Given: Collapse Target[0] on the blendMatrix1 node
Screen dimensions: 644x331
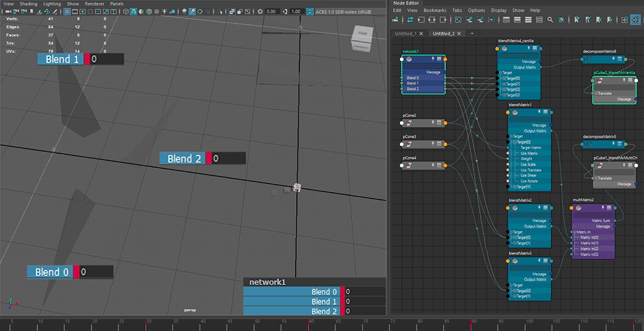Looking at the screenshot, I should (515, 142).
